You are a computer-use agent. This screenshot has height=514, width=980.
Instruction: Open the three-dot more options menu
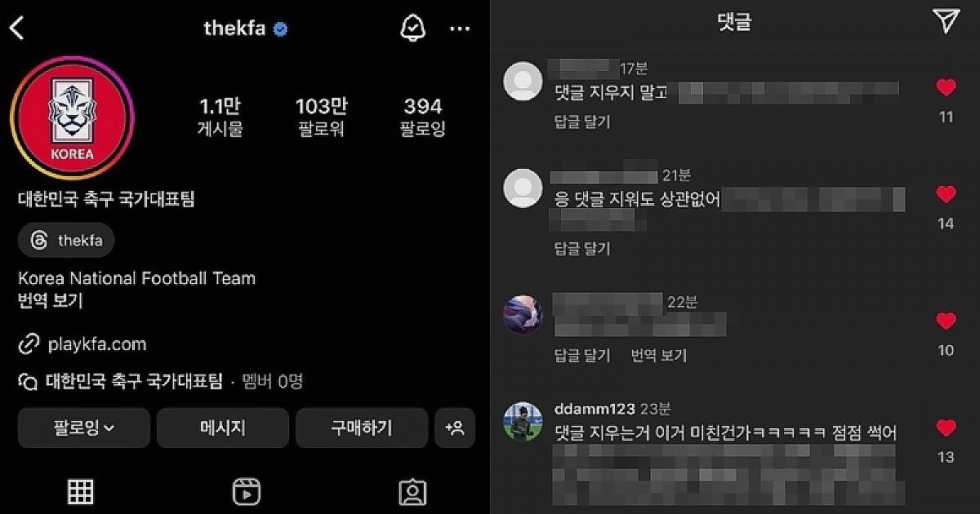pyautogui.click(x=460, y=29)
